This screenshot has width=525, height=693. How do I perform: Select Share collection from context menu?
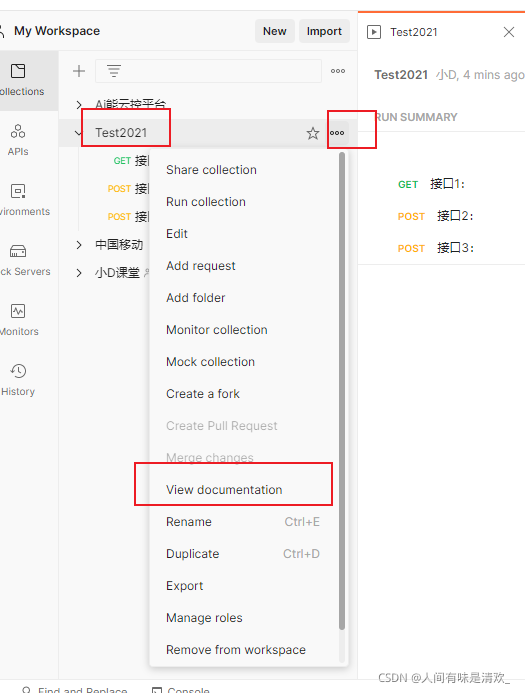pyautogui.click(x=211, y=170)
